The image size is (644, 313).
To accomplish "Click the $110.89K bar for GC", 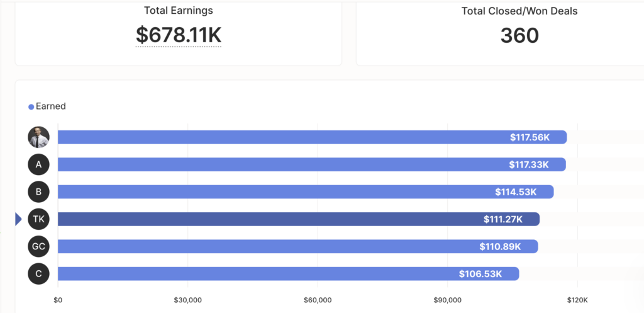I will tap(297, 246).
